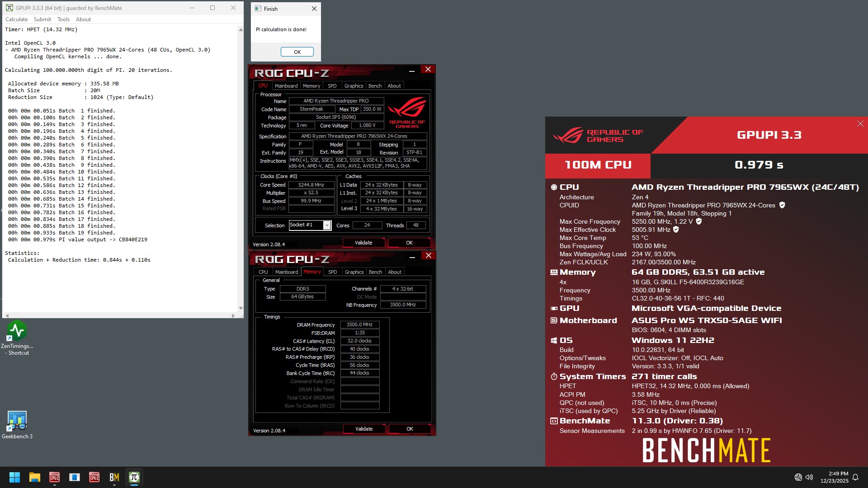868x488 pixels.
Task: Click Validate in lower CPU-Z Memory window
Action: (364, 429)
